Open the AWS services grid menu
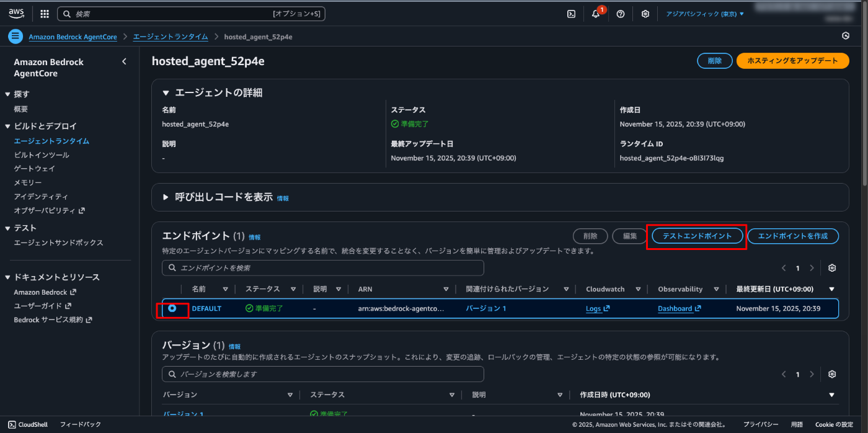868x433 pixels. [x=45, y=14]
